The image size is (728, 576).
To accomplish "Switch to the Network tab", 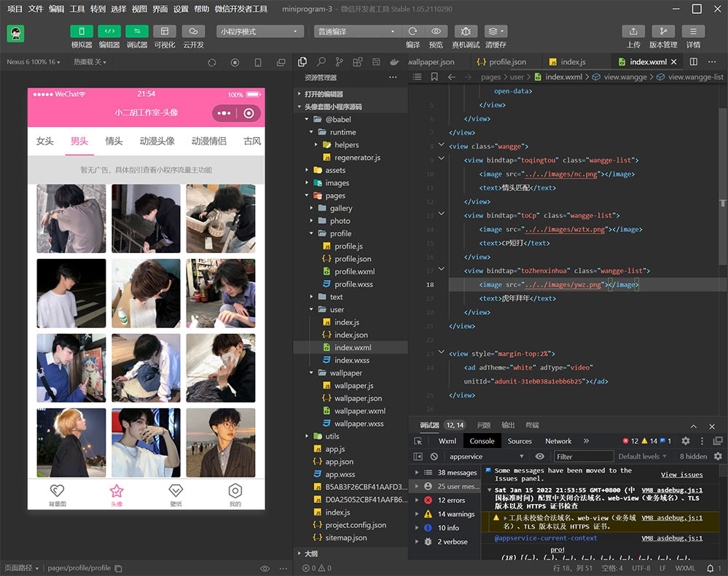I will tap(558, 441).
